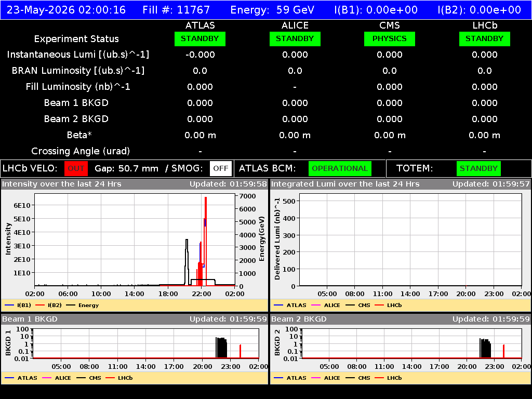Click the Experiment Status row label
This screenshot has height=399, width=532.
click(x=76, y=38)
